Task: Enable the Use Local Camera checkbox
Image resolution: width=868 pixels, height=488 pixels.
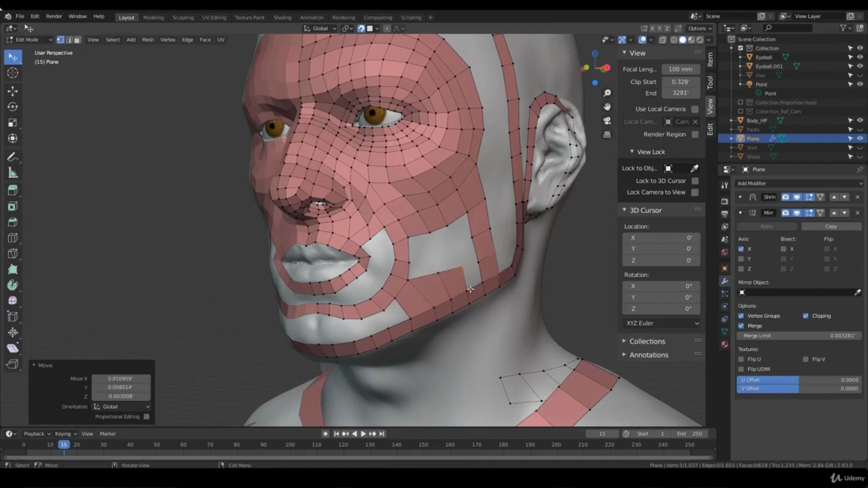Action: tap(695, 109)
